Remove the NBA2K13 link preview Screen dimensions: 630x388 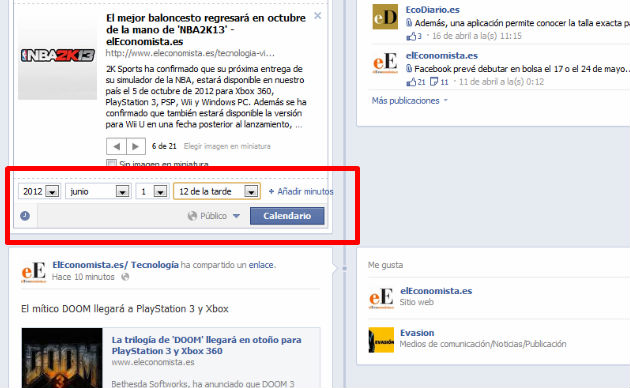(x=317, y=16)
